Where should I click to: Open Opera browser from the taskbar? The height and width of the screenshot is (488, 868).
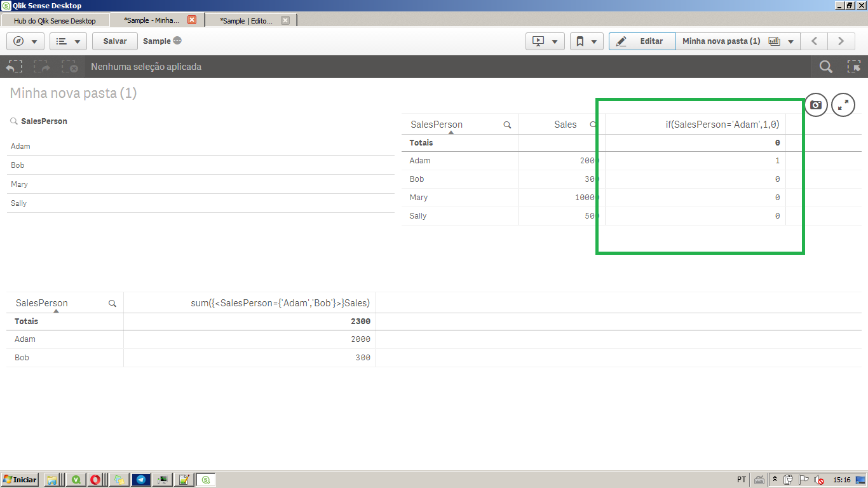tap(95, 480)
